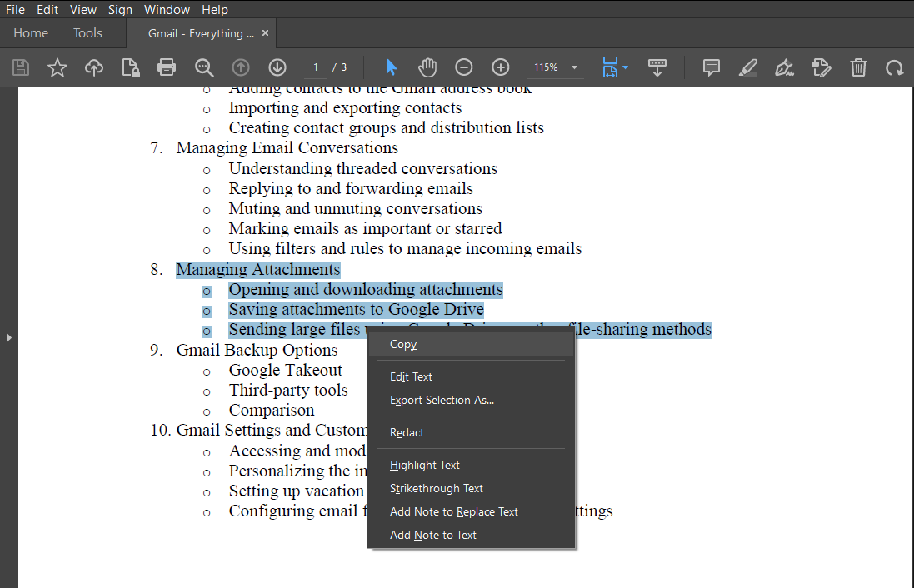Select Export Selection As option
The width and height of the screenshot is (914, 588).
(471, 401)
